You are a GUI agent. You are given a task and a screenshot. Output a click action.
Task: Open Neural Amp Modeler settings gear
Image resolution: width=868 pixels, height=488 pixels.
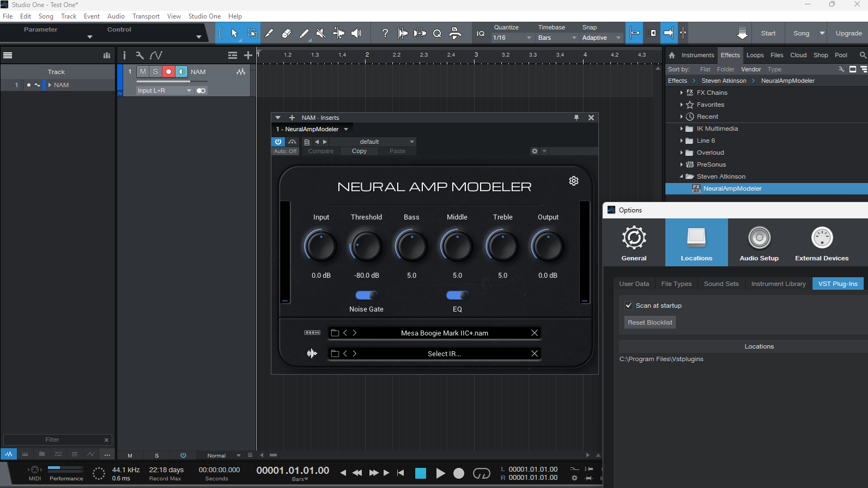coord(574,181)
